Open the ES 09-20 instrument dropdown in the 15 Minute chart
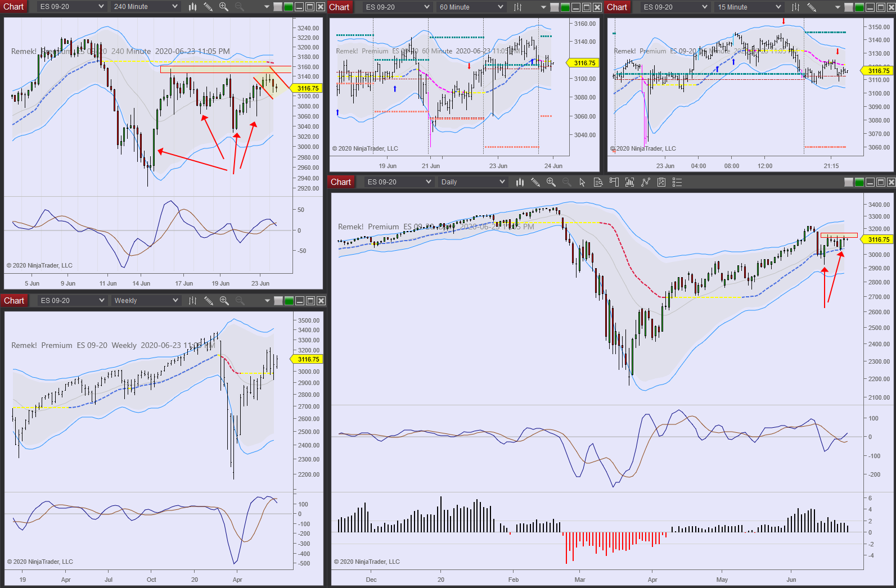The image size is (896, 588). (676, 7)
